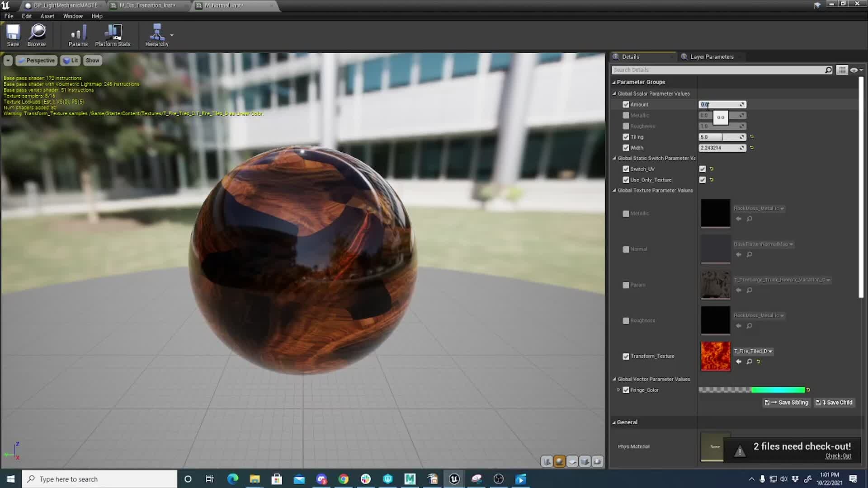Browse to T_Fire_Tiled_D asset magnifier icon
Screen dimensions: 868x488
click(749, 361)
